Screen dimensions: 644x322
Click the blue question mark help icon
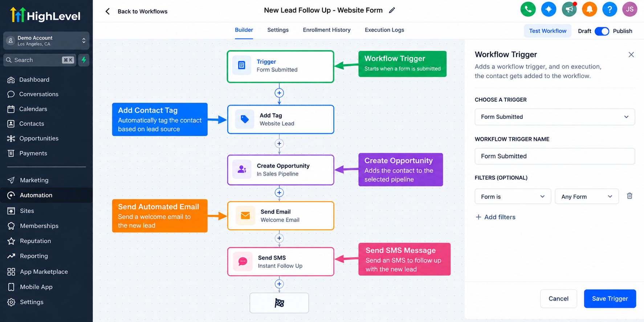pyautogui.click(x=610, y=9)
